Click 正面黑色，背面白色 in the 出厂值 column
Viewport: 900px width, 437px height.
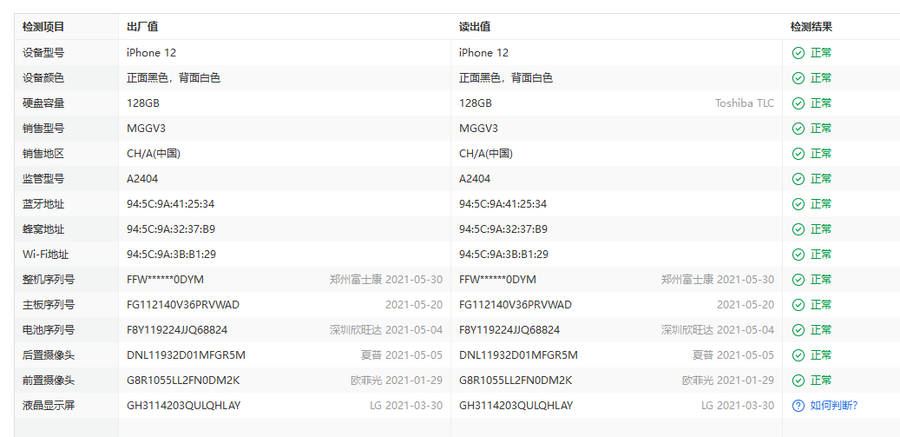coord(173,78)
